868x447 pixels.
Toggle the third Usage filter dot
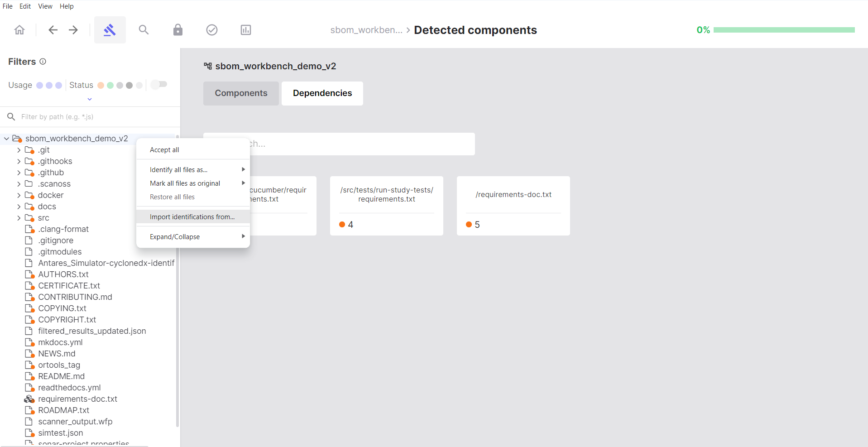click(x=59, y=85)
